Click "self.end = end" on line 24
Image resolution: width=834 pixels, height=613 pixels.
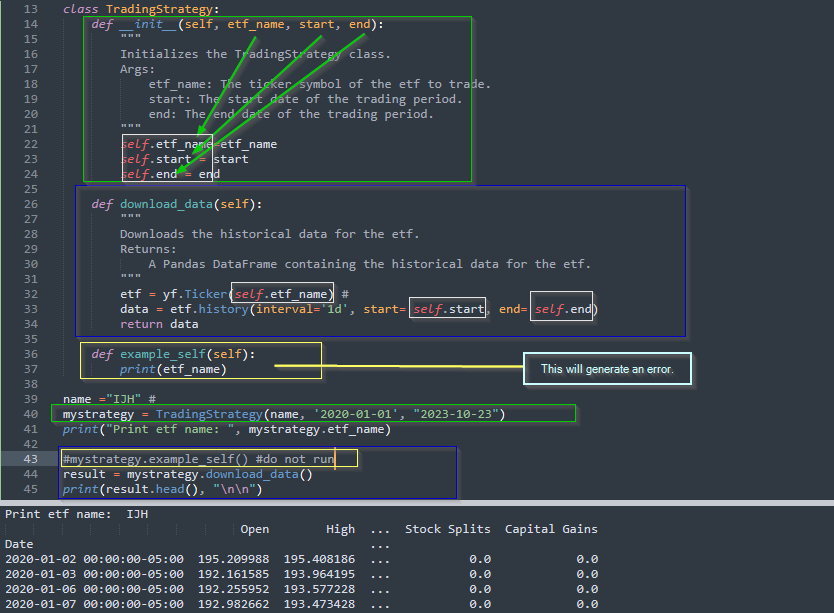click(170, 174)
